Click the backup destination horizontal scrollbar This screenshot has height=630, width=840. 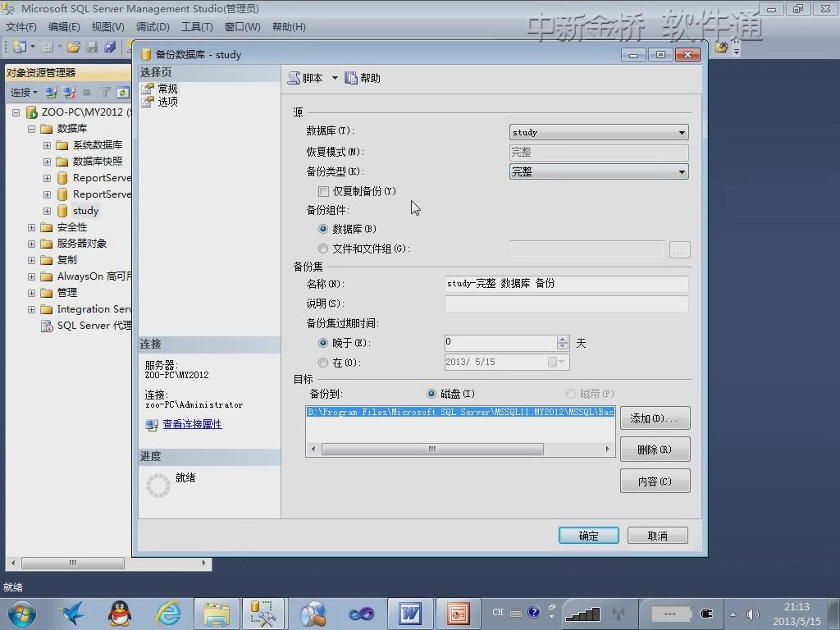pos(432,449)
